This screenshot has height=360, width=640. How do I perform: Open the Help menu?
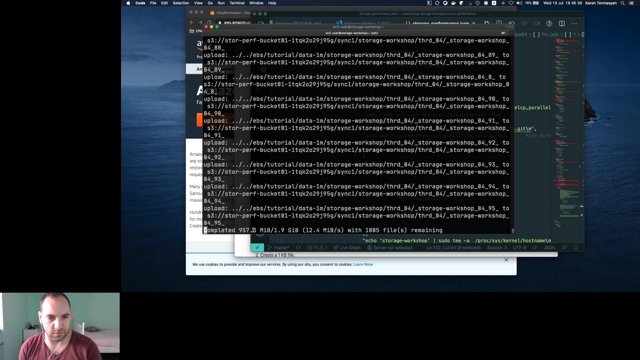[272, 3]
